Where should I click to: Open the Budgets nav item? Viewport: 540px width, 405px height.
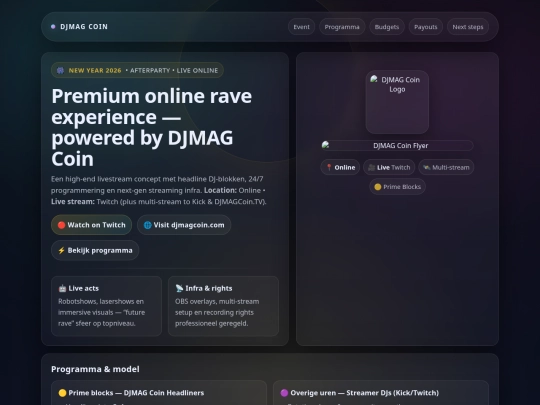click(x=387, y=27)
